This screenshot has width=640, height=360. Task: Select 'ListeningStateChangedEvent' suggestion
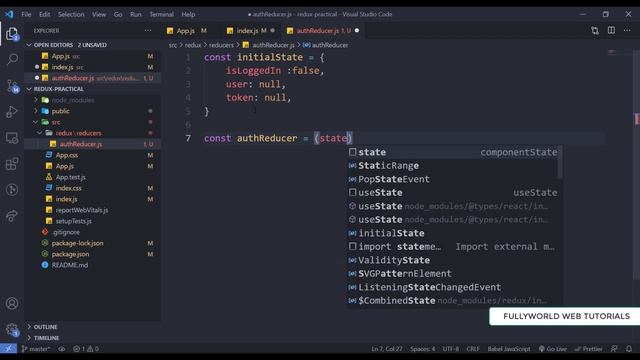coord(452,287)
